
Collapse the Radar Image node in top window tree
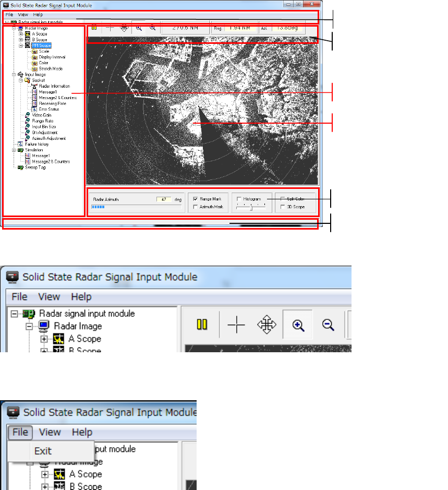coord(14,28)
